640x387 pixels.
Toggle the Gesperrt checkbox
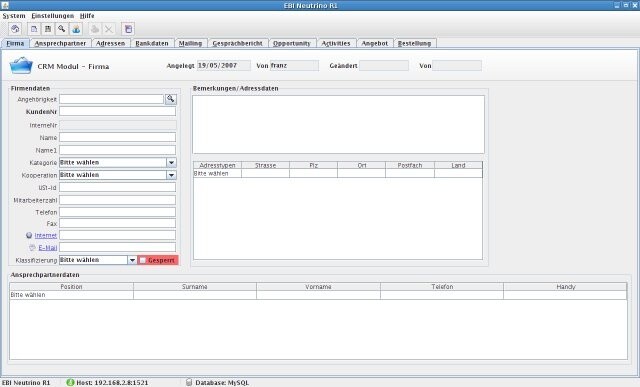coord(143,260)
